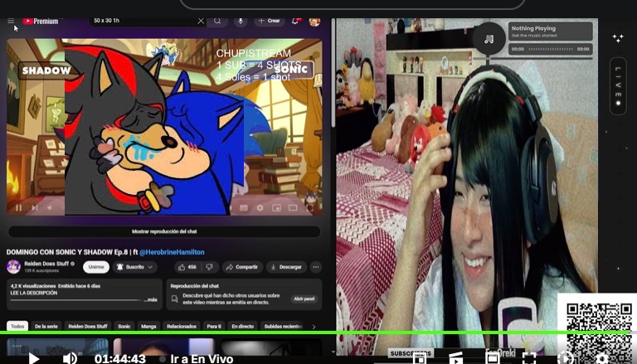Select the Manga chip
Screen dimensions: 637x364
[148, 326]
